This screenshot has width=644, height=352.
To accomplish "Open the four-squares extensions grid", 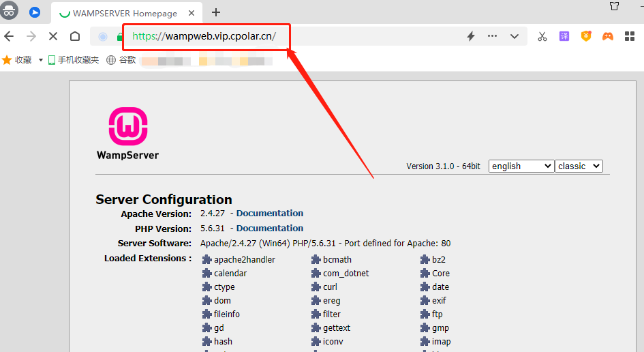I will point(630,36).
